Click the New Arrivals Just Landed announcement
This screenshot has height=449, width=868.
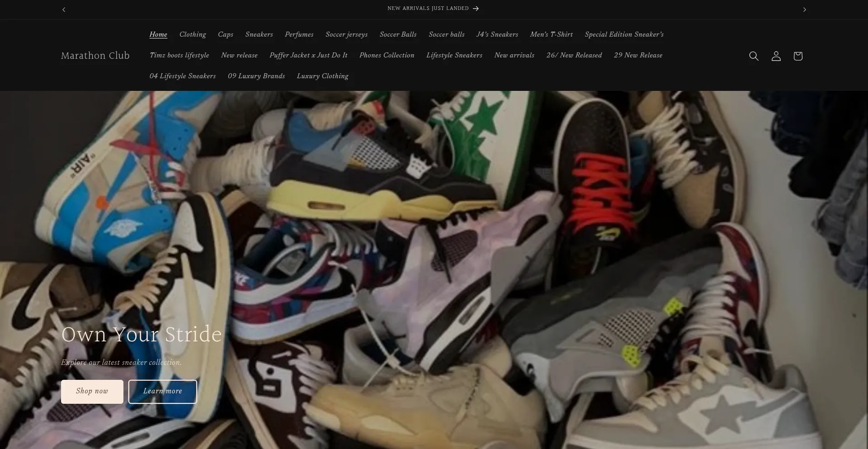tap(433, 9)
